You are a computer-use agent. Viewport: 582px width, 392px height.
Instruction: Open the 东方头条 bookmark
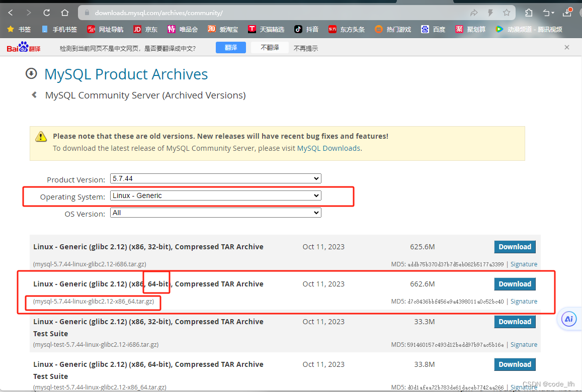[346, 29]
